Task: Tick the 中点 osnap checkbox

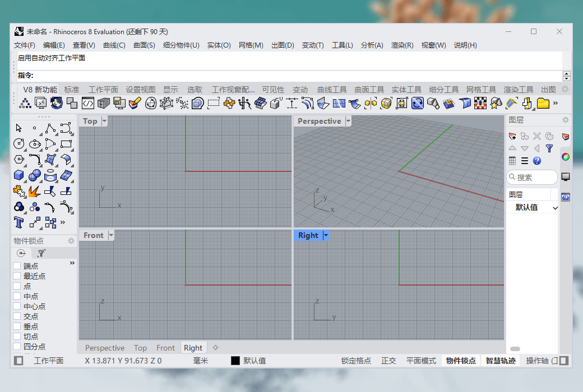Action: (x=17, y=296)
